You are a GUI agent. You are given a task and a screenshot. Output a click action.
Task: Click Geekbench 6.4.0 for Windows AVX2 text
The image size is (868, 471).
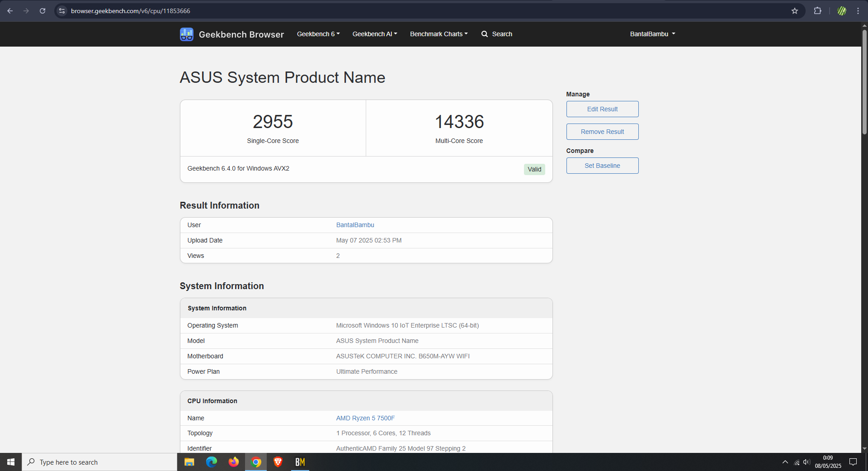[x=238, y=168]
